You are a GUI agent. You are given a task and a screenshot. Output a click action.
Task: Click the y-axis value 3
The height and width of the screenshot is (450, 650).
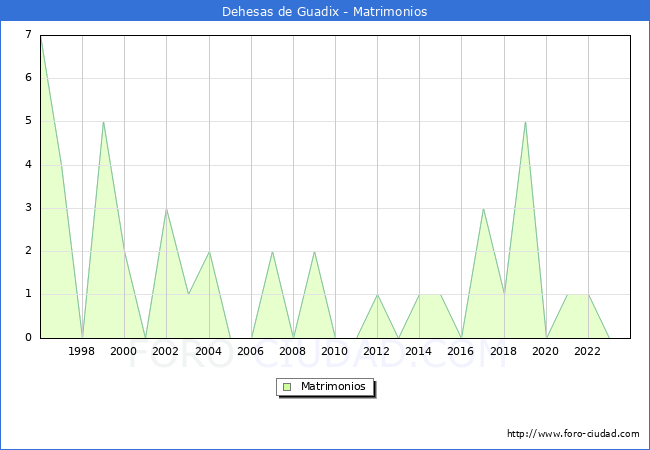[x=28, y=208]
